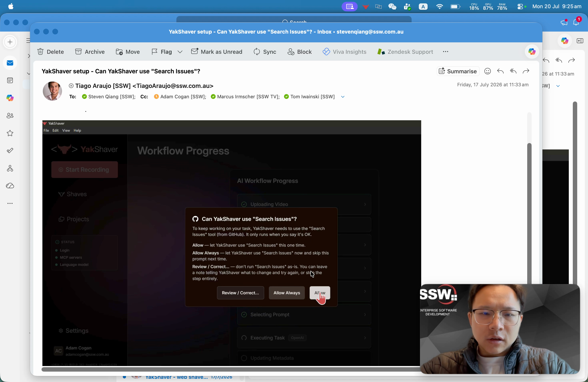This screenshot has width=588, height=382.
Task: Open the Move menu
Action: coord(128,52)
